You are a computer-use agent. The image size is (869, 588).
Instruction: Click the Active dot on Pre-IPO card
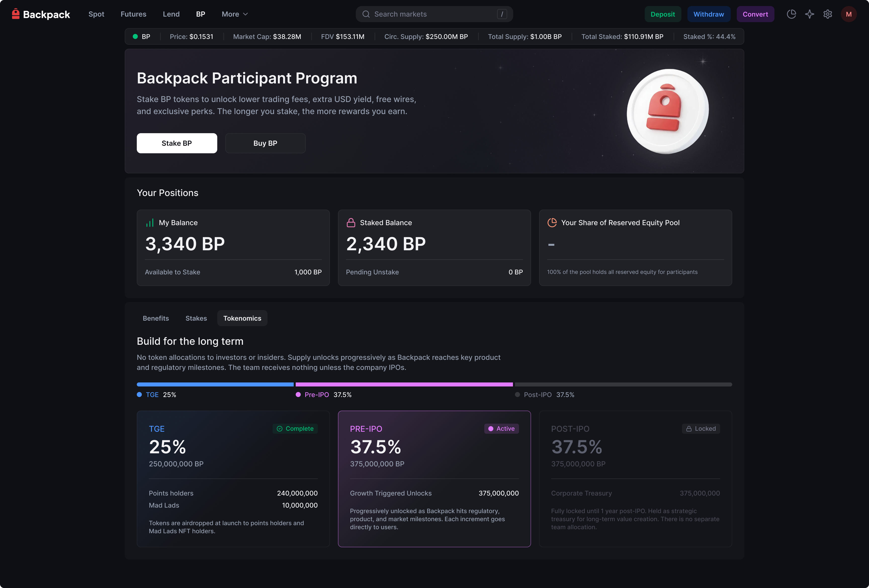[x=491, y=428]
